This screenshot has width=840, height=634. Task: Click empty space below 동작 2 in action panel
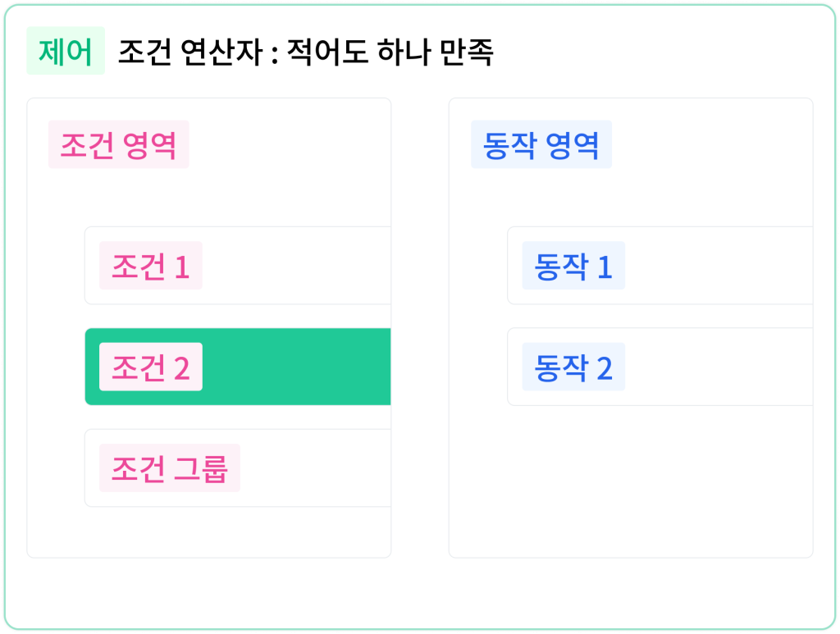631,481
